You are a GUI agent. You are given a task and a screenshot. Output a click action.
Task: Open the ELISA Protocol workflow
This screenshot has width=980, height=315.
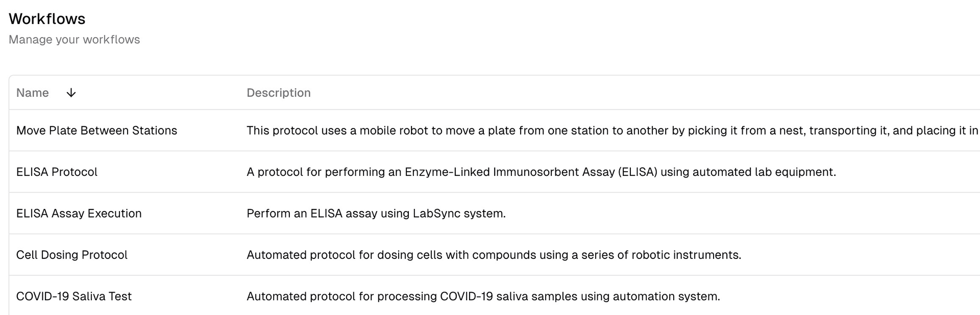pyautogui.click(x=57, y=172)
